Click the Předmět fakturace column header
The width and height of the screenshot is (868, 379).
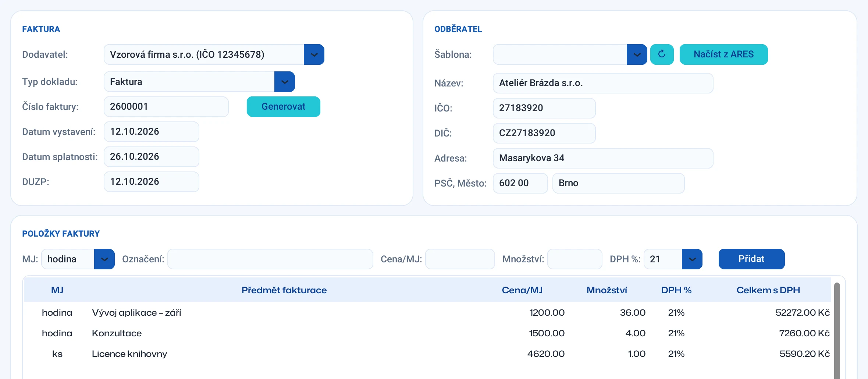(284, 290)
